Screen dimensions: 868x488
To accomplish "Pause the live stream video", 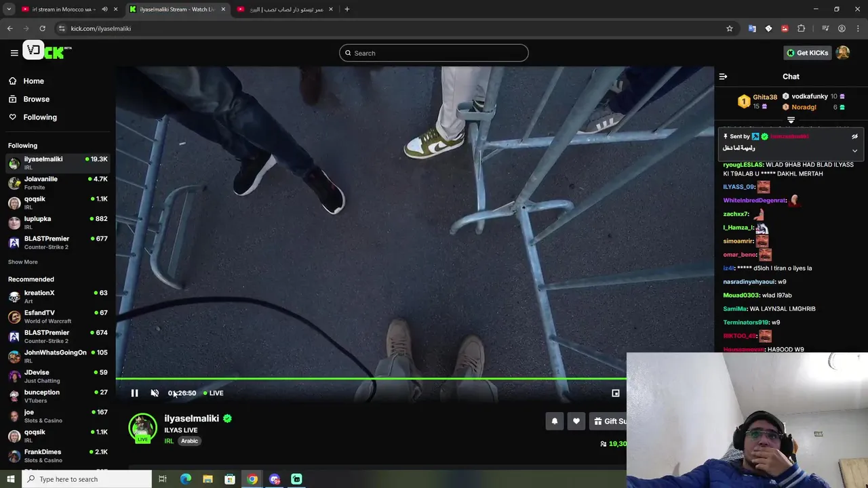I will (134, 393).
